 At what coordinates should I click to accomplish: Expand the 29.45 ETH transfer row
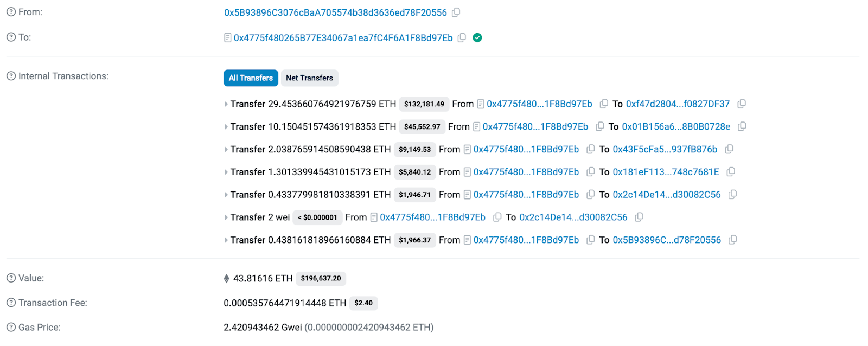(x=226, y=104)
